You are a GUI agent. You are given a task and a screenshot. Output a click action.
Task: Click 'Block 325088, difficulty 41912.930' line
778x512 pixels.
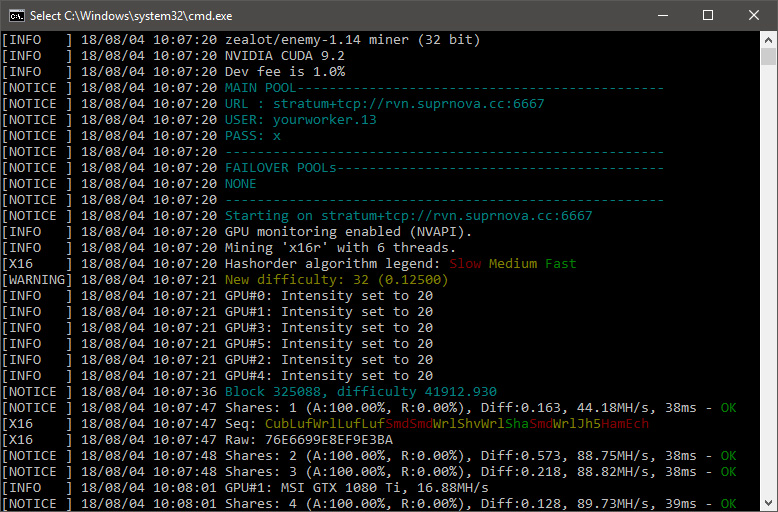click(x=361, y=391)
